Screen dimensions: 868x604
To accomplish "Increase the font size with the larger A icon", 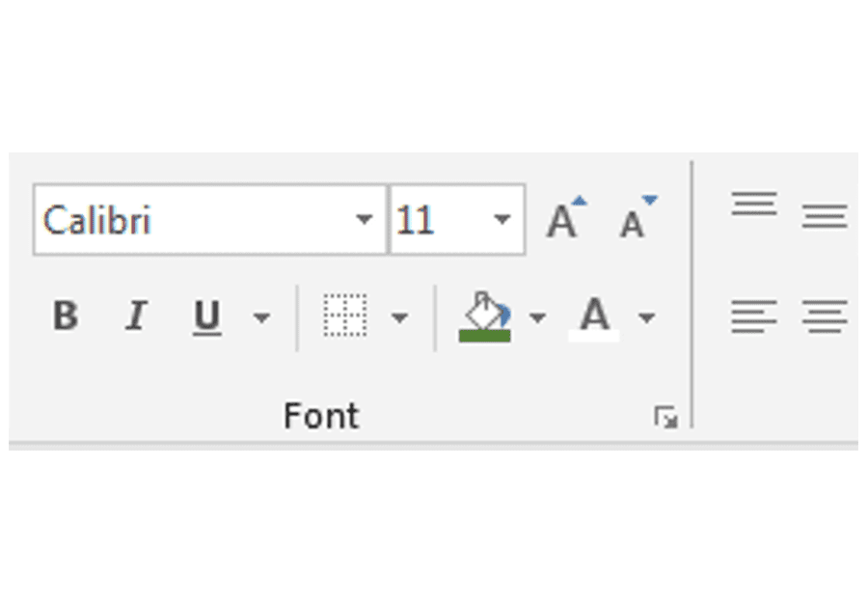I will point(566,218).
